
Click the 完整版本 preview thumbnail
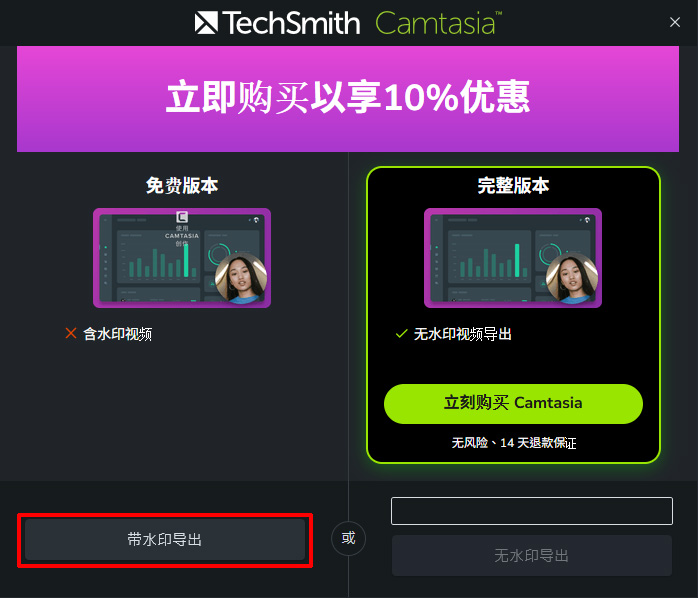pos(513,258)
